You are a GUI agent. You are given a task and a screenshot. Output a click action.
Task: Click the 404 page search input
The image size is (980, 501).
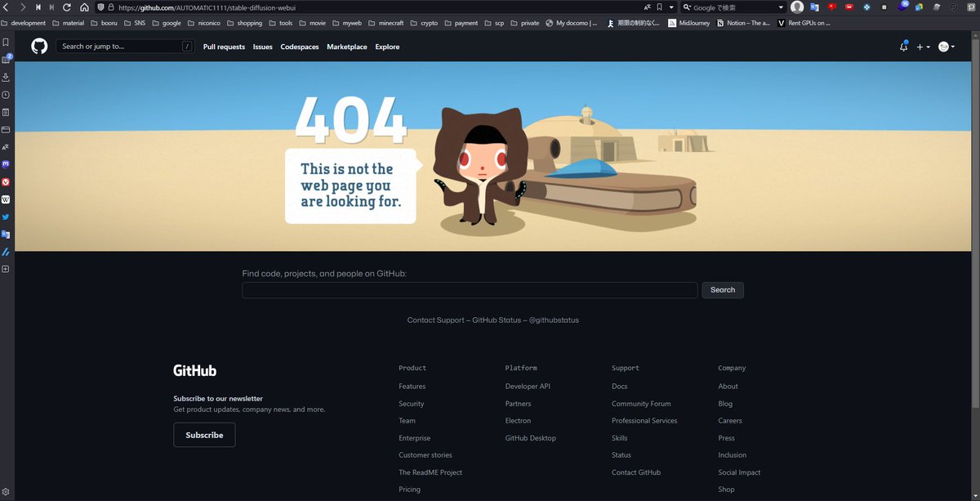(x=470, y=290)
